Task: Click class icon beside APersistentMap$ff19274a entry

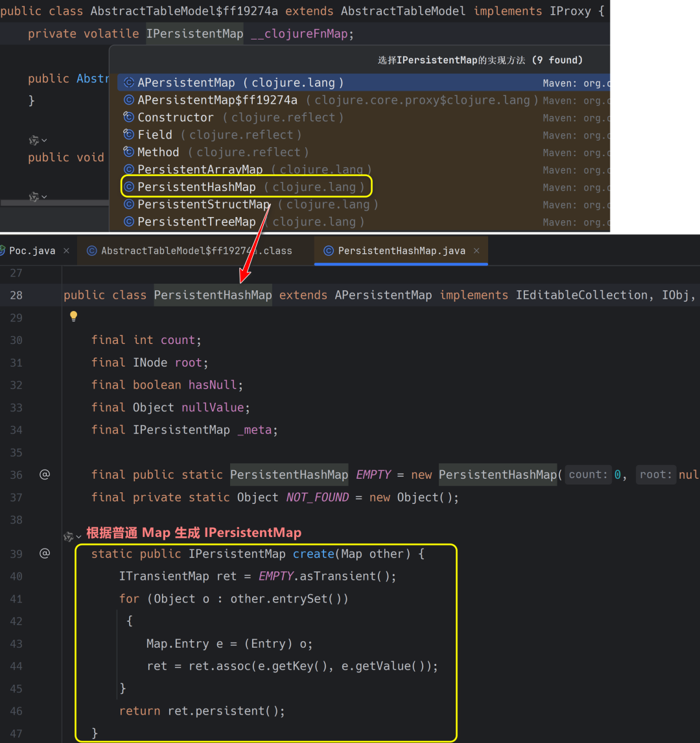Action: coord(128,100)
